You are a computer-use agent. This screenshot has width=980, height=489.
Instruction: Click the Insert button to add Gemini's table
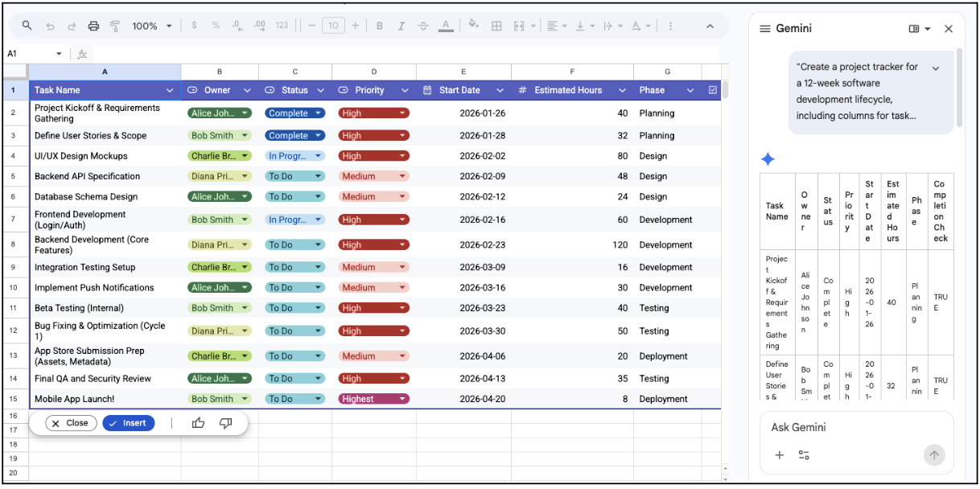click(x=128, y=422)
